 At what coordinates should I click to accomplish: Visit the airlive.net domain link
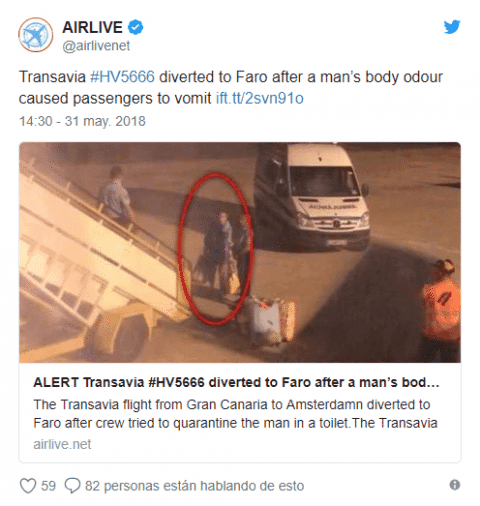pos(62,444)
